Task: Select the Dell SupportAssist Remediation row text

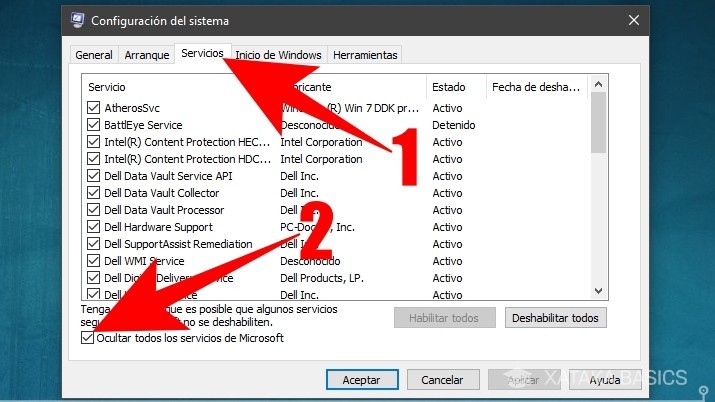Action: (178, 244)
